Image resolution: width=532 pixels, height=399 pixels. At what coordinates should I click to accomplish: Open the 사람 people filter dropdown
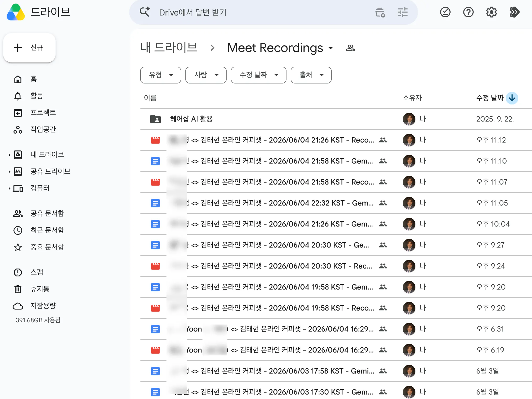click(x=206, y=75)
